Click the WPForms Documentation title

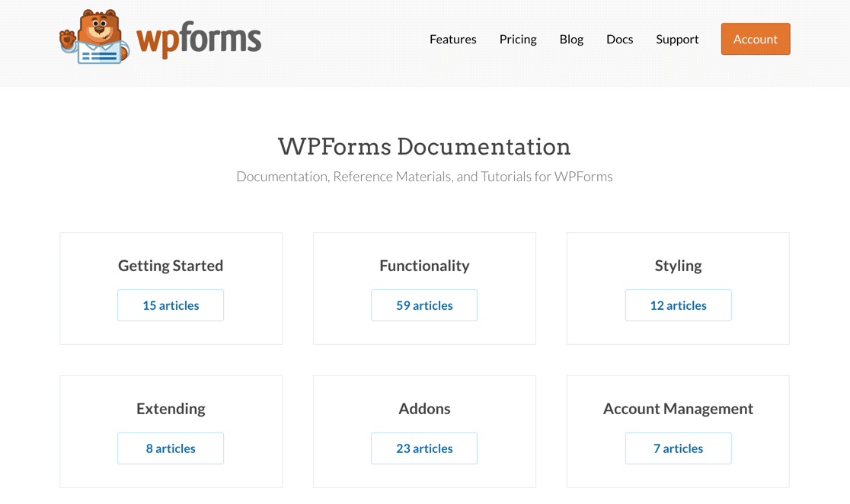coord(424,147)
